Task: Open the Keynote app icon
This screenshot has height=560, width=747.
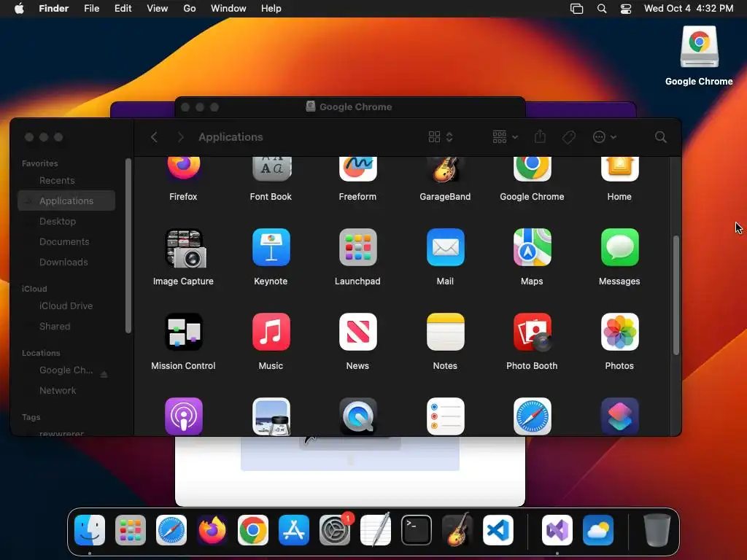Action: (x=271, y=247)
